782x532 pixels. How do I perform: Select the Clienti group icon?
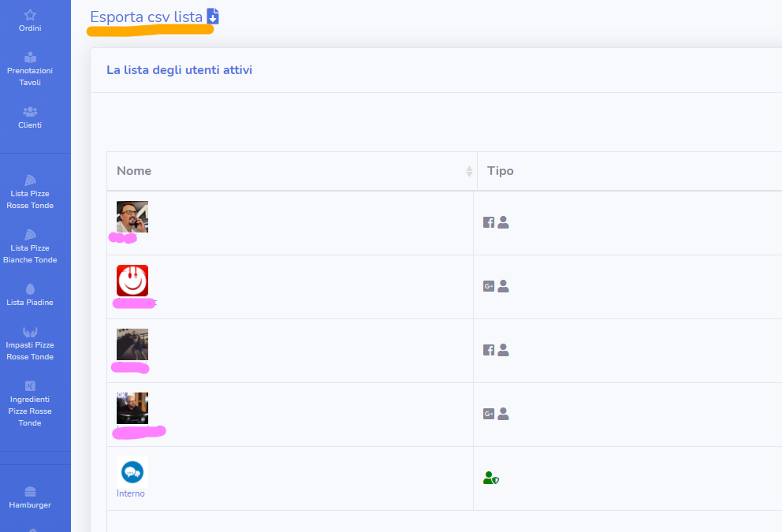point(30,112)
